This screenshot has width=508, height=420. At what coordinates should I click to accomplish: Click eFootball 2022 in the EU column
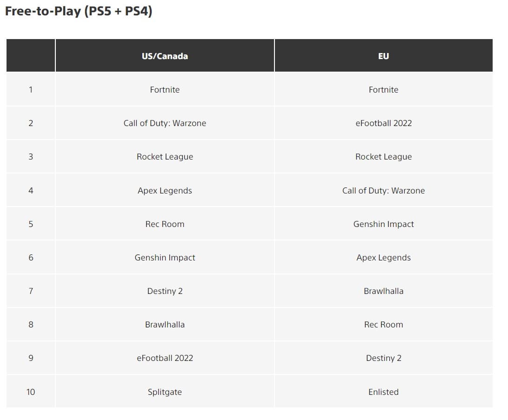[x=383, y=123]
